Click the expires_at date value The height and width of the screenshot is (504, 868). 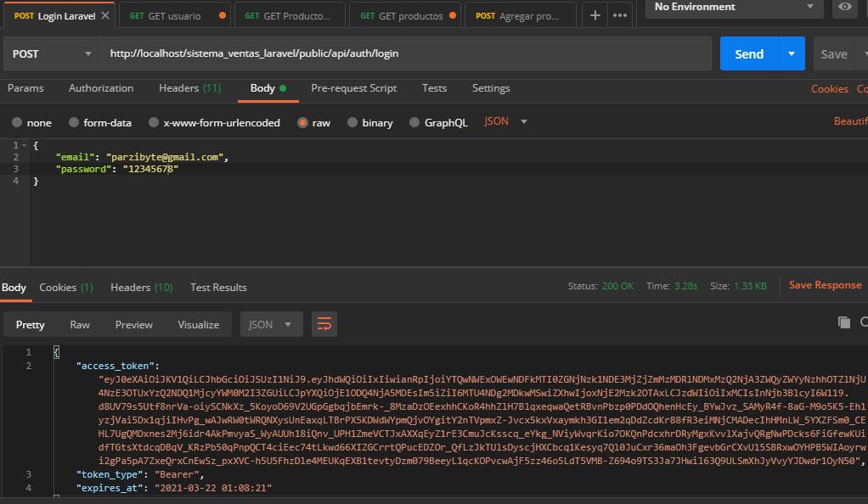(x=213, y=488)
